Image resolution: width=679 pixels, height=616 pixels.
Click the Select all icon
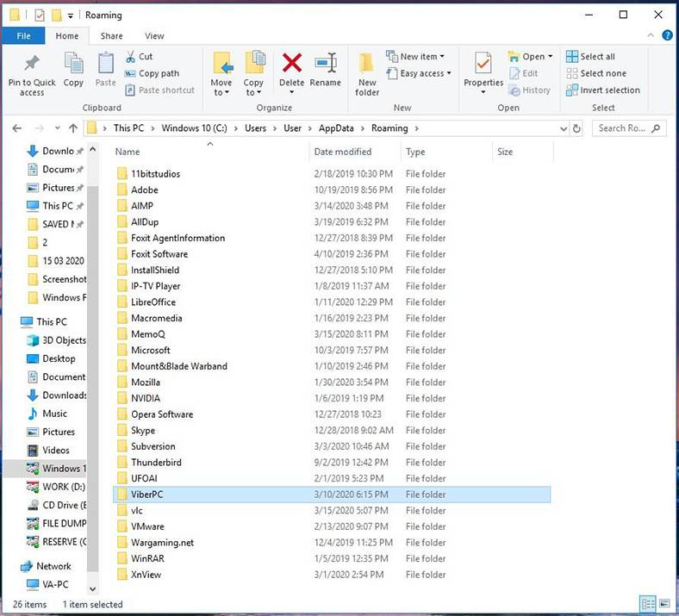571,56
